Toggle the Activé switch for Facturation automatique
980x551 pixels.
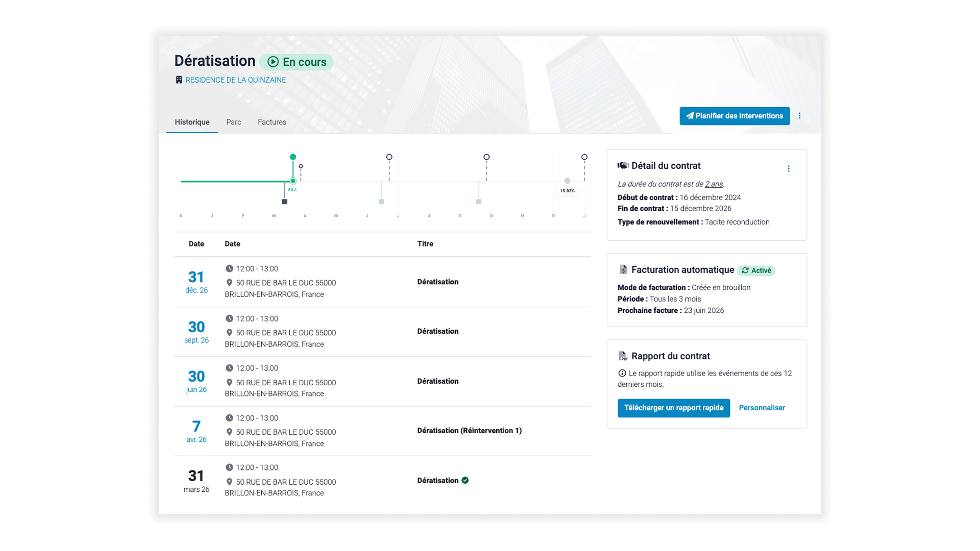[x=756, y=270]
